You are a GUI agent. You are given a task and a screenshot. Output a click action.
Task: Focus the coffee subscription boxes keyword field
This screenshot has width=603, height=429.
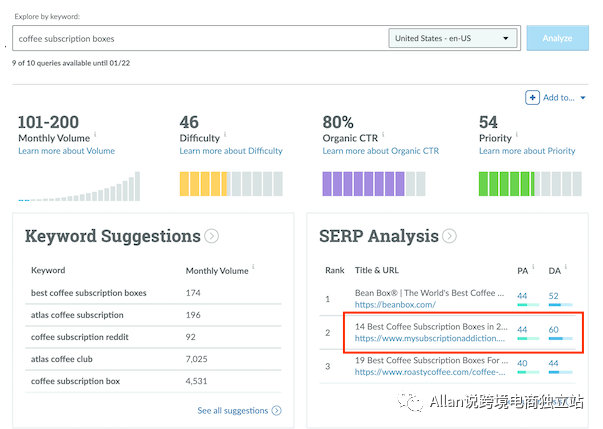click(x=200, y=38)
